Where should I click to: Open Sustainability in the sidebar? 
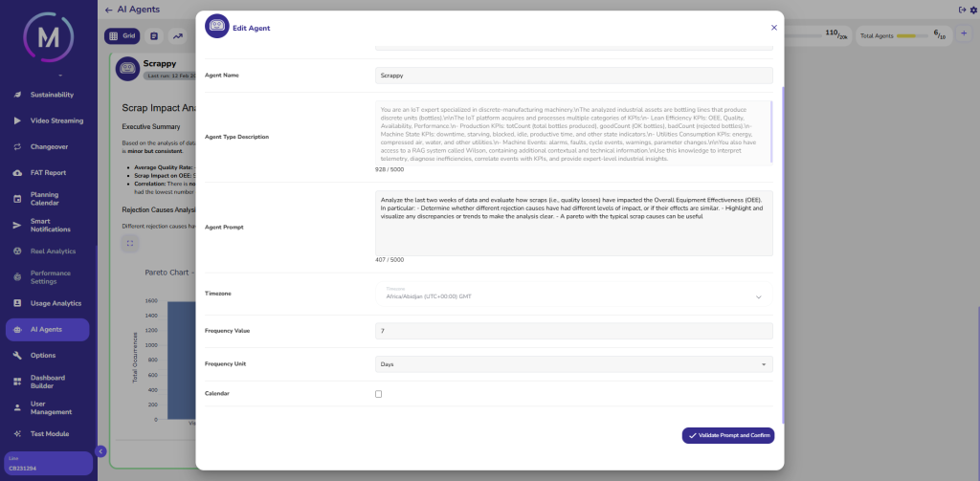click(51, 95)
